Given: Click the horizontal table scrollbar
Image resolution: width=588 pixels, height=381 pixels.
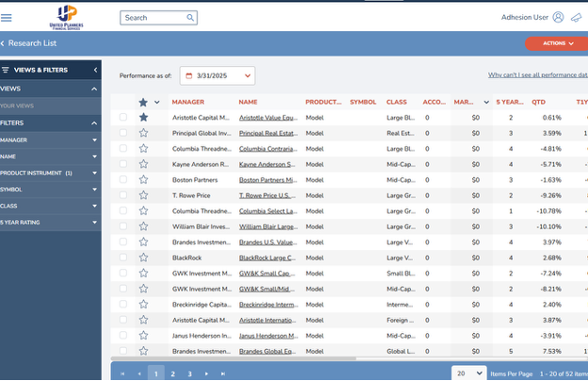Looking at the screenshot, I should (x=234, y=358).
